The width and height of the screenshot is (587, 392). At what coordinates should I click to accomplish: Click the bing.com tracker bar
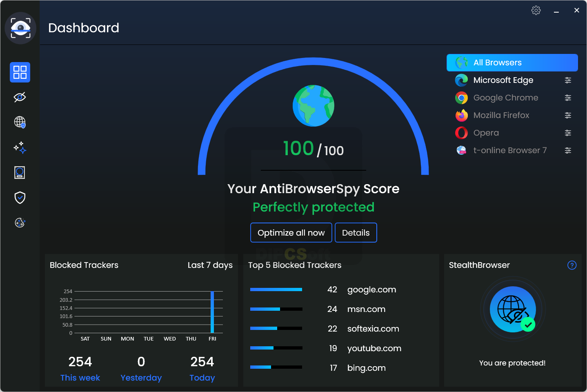(x=276, y=367)
